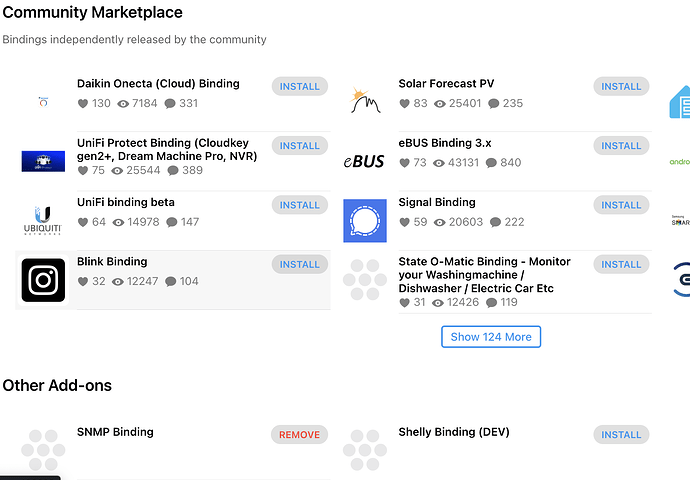Install the Shelly Binding (DEV)
The image size is (690, 480).
point(621,434)
